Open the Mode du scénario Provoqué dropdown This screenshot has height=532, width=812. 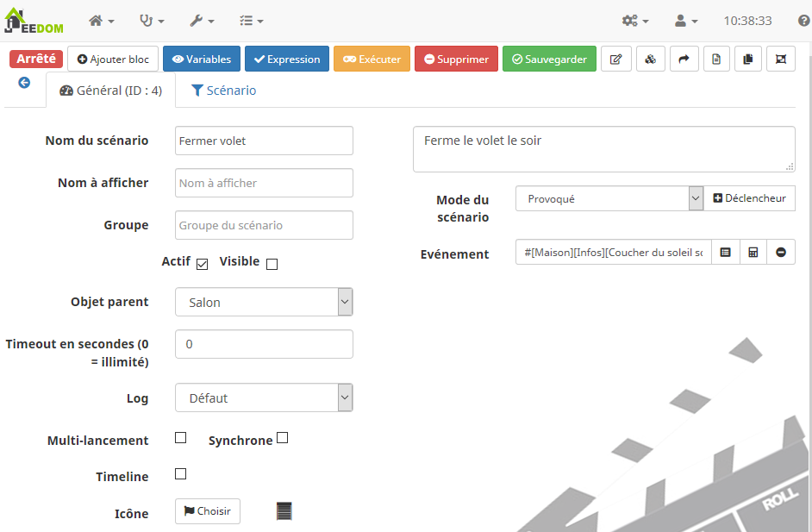coord(609,198)
